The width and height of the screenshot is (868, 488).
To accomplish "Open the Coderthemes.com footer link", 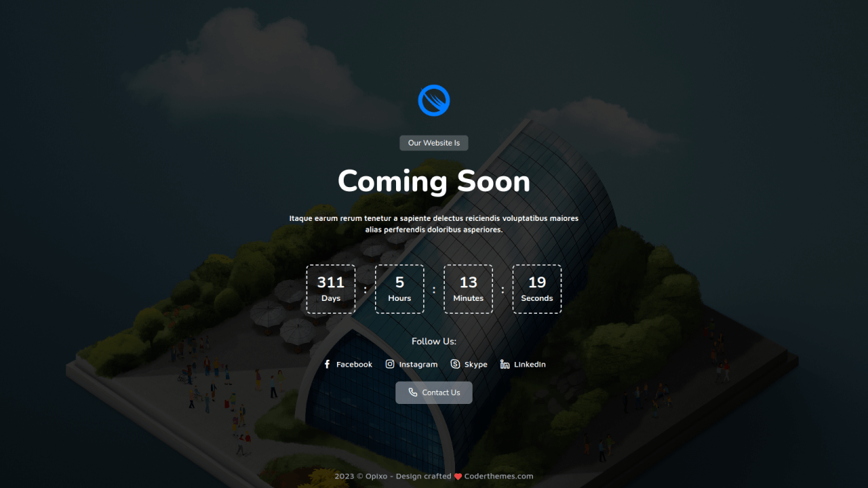I will pyautogui.click(x=498, y=476).
